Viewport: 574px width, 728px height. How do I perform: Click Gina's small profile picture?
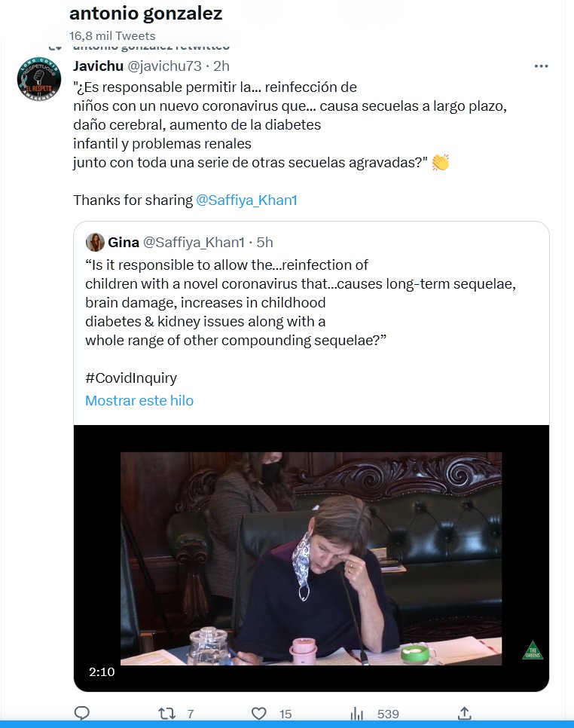96,242
